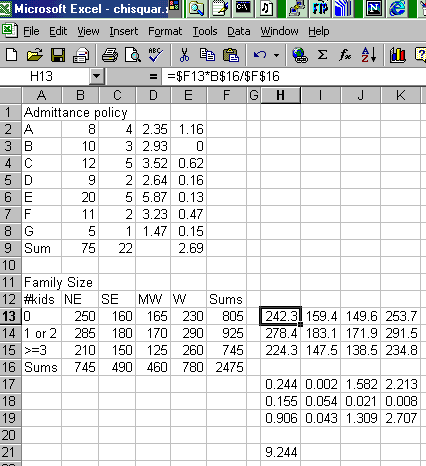The width and height of the screenshot is (426, 466).
Task: Open the Undo history dropdown arrow
Action: click(276, 55)
